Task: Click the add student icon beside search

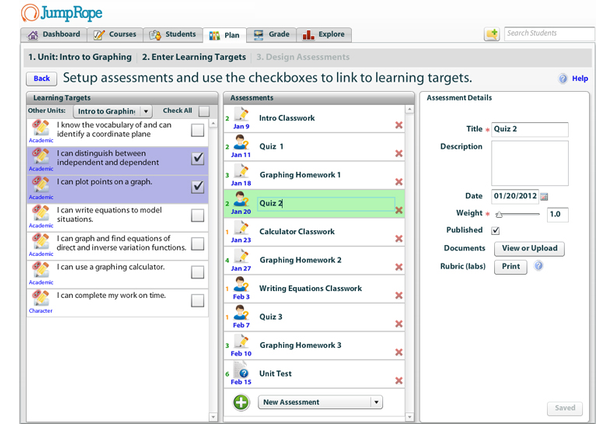Action: click(492, 34)
